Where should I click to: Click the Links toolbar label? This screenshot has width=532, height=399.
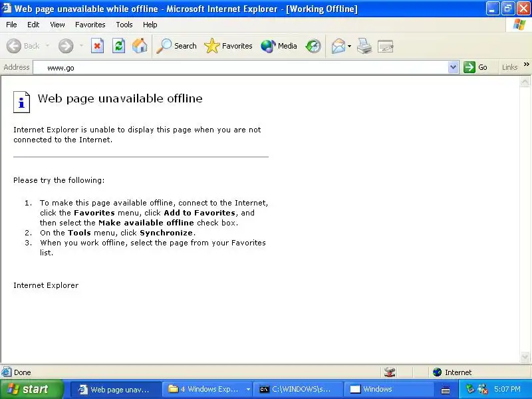pyautogui.click(x=509, y=67)
